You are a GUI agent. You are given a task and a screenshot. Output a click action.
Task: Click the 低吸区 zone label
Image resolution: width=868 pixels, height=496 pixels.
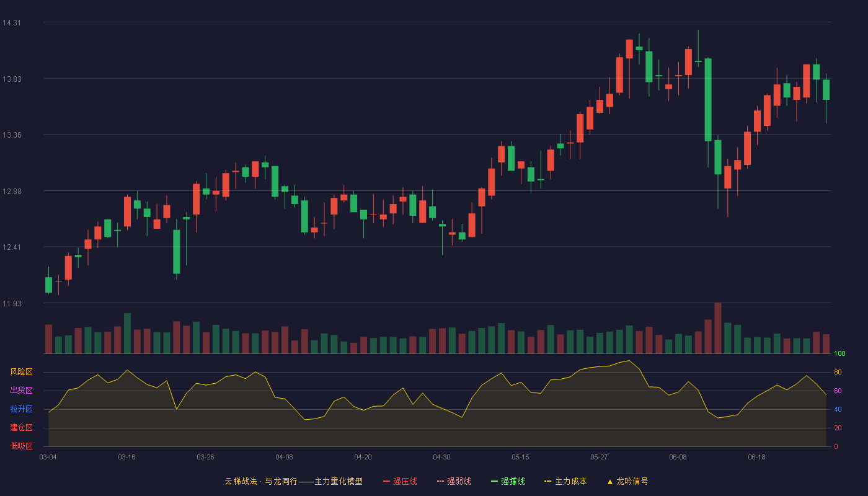pos(21,446)
